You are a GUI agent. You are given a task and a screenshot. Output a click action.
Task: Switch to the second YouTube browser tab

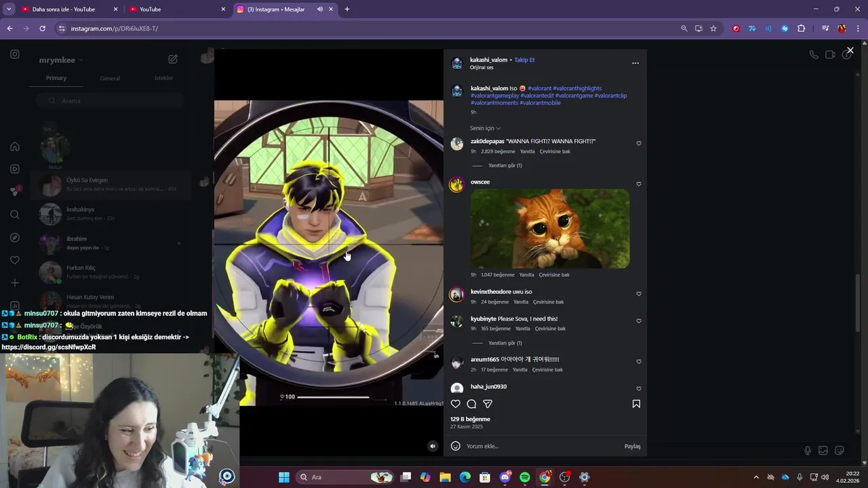pos(176,9)
